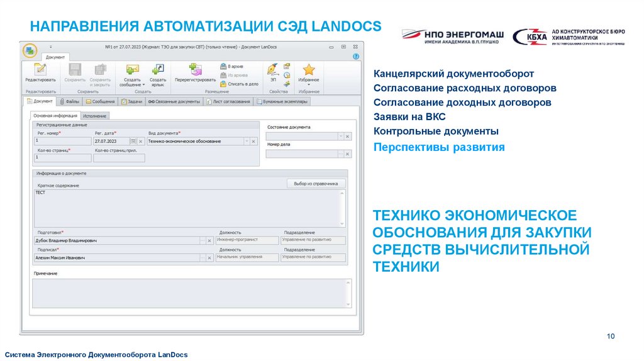Click the LanDocs application orb button

[30, 51]
